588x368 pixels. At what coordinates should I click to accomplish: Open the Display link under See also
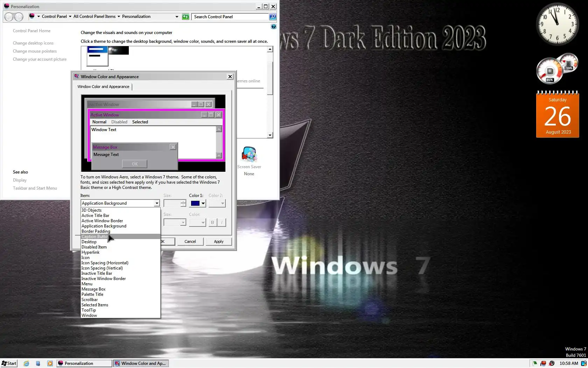[20, 180]
